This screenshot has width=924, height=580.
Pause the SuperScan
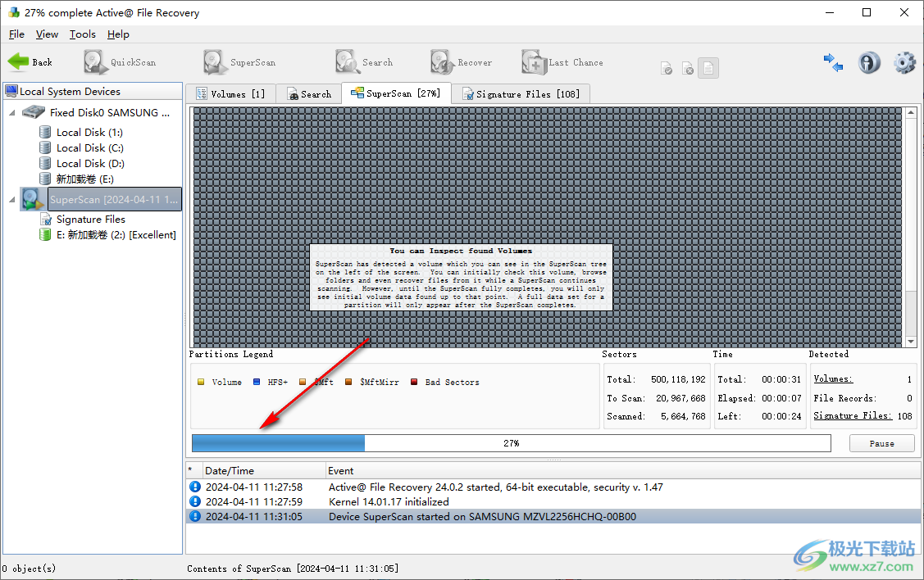coord(881,443)
